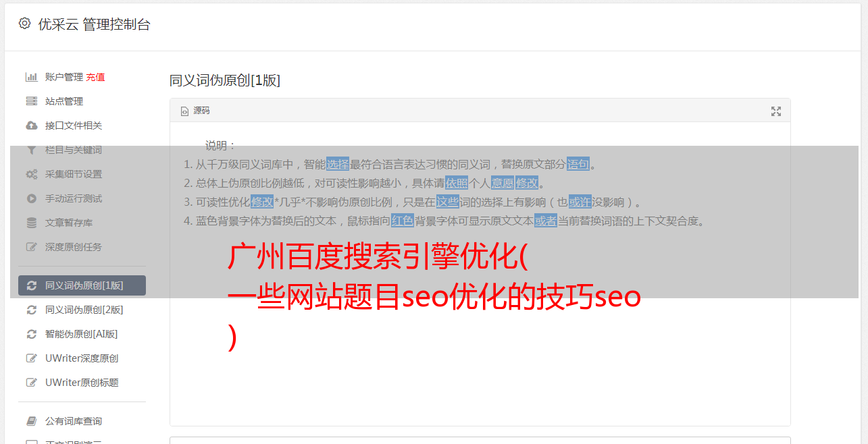Open UWriter原创标题 page
The height and width of the screenshot is (444, 868).
[x=82, y=383]
